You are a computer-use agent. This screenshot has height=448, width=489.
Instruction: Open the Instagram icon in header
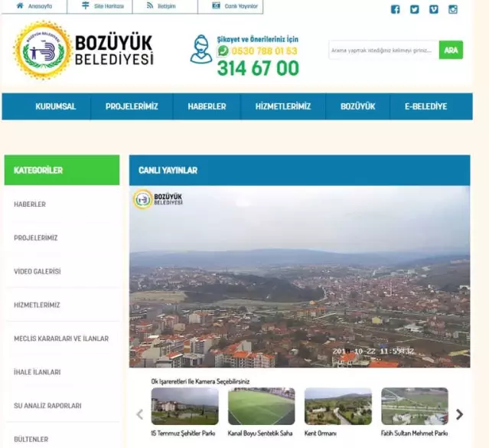pos(453,9)
